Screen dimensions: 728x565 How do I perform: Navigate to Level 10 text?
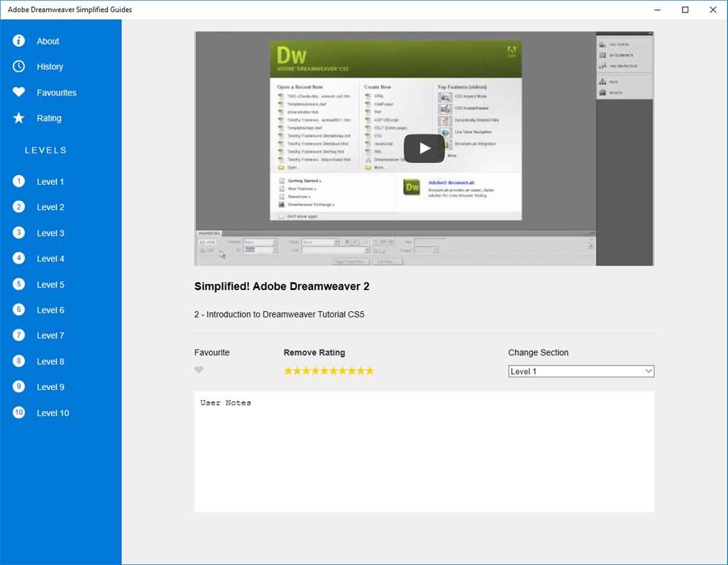pyautogui.click(x=53, y=413)
